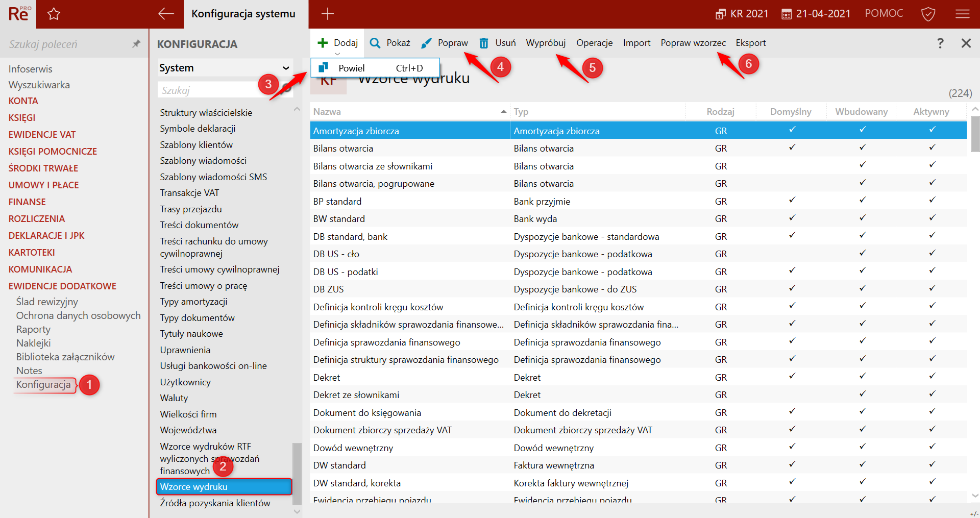The image size is (980, 518).
Task: Click the +/- expander at bottom right
Action: 974,513
